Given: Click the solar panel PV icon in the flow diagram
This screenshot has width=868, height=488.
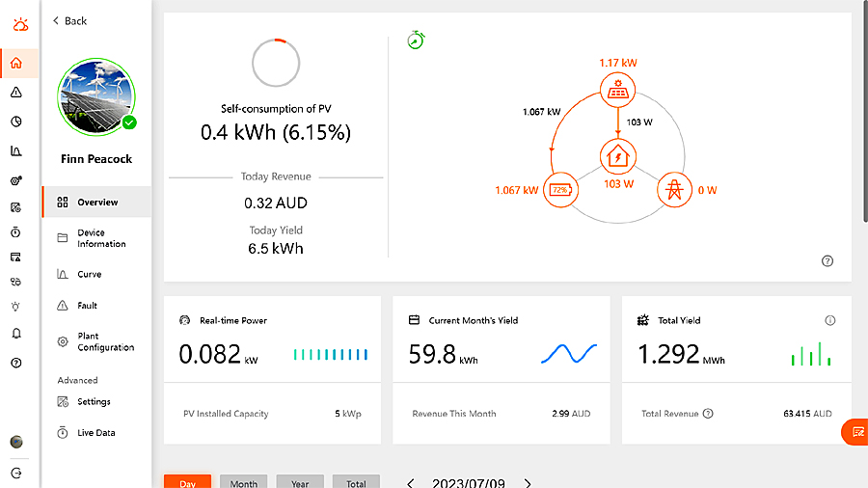Looking at the screenshot, I should tap(618, 90).
